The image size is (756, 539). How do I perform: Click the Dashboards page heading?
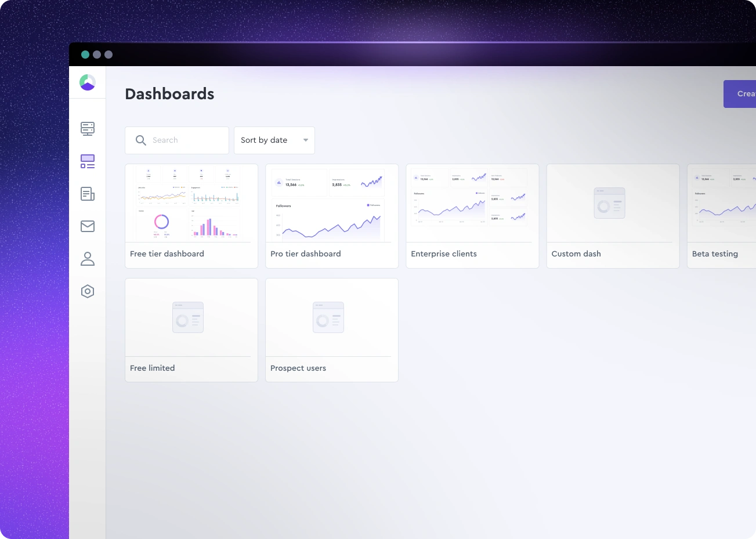169,94
